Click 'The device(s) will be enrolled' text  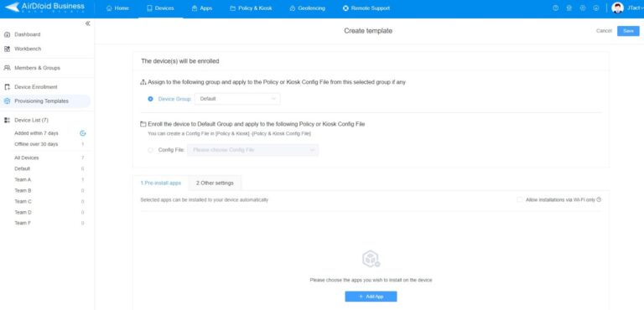pyautogui.click(x=180, y=61)
